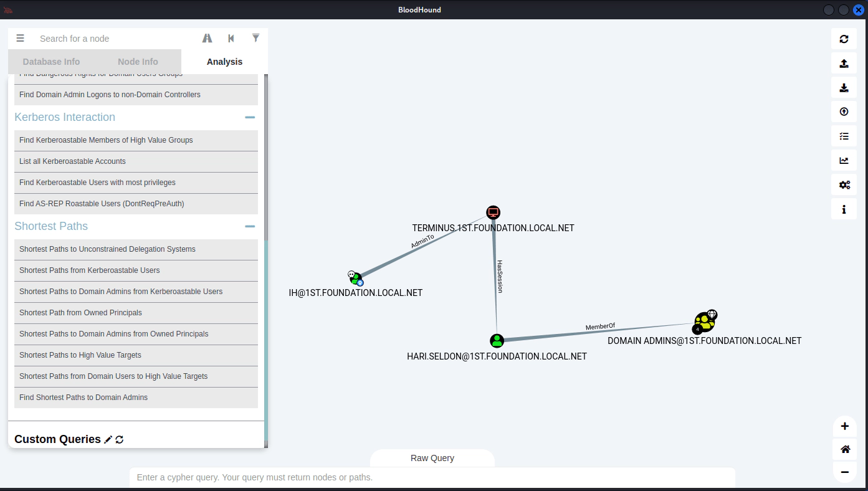This screenshot has height=491, width=868.
Task: Open the hamburger menu in search bar
Action: 20,38
